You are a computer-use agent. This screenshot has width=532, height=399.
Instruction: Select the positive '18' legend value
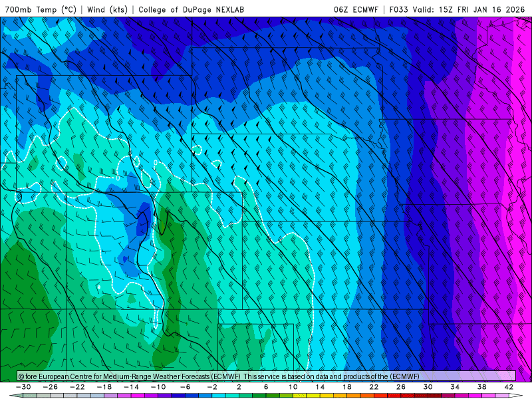coord(346,387)
